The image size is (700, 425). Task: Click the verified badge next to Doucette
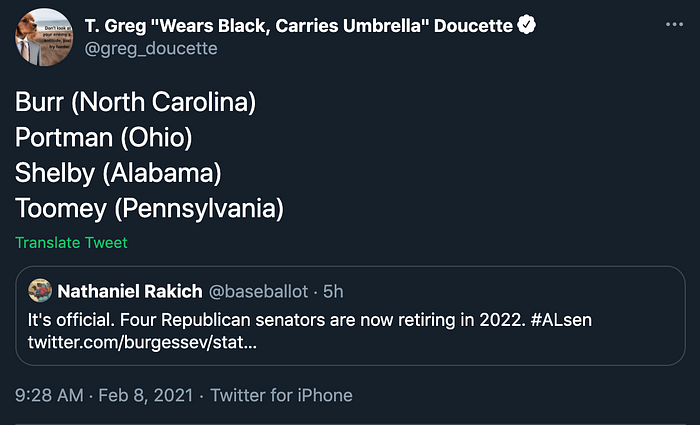527,25
